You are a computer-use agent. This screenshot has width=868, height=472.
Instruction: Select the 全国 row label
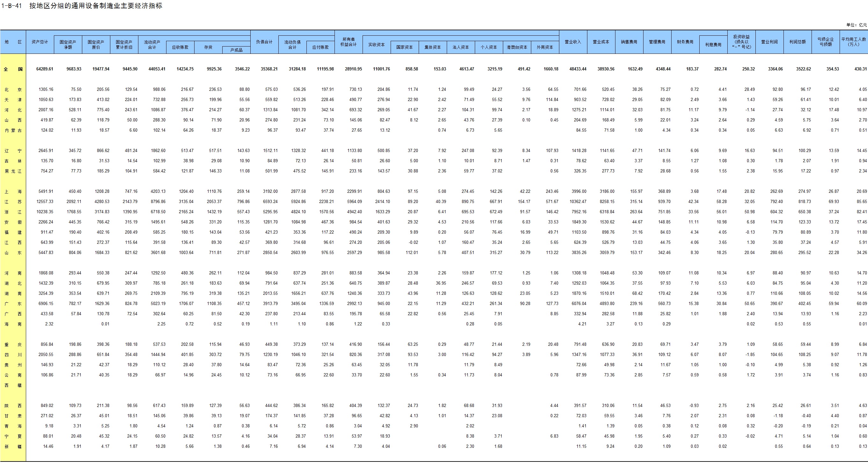(13, 69)
